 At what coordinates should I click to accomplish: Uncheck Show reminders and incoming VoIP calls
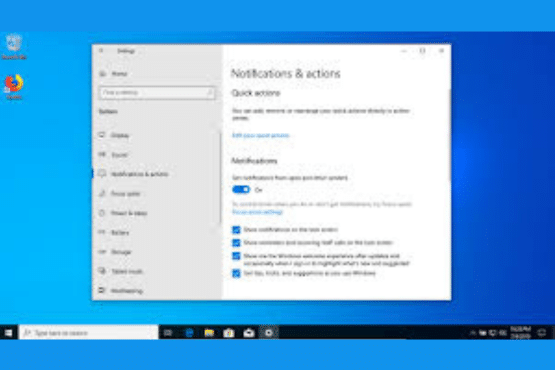point(236,243)
